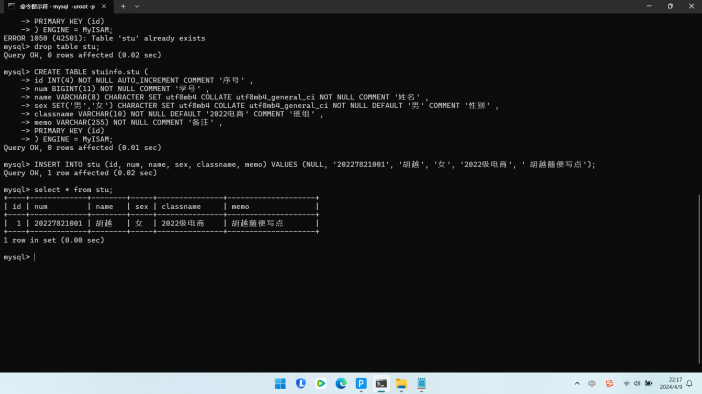Click "sex SET('男','女')" definition line
The image size is (702, 394).
[266, 106]
